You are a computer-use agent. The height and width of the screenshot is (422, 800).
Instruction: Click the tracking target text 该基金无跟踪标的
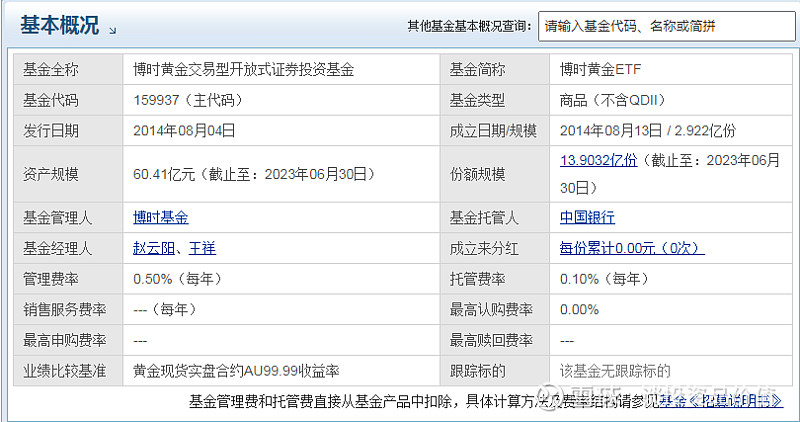(x=615, y=371)
